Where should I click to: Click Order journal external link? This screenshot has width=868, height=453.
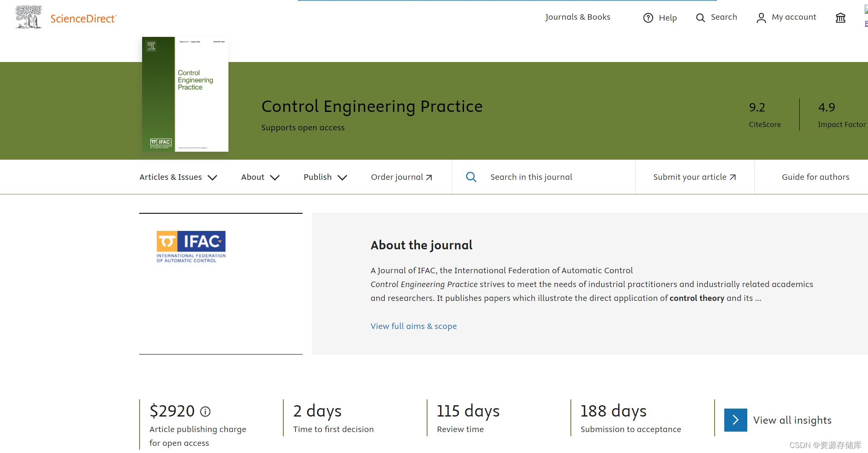(400, 177)
